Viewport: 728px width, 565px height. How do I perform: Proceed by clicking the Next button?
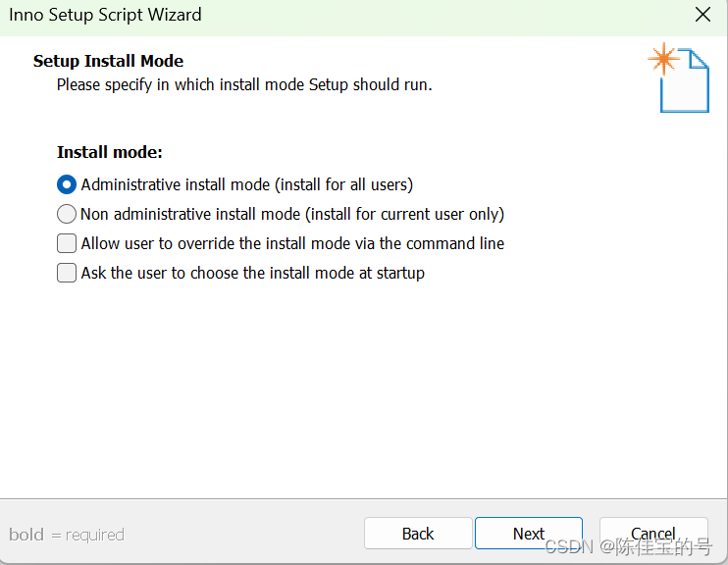tap(529, 534)
